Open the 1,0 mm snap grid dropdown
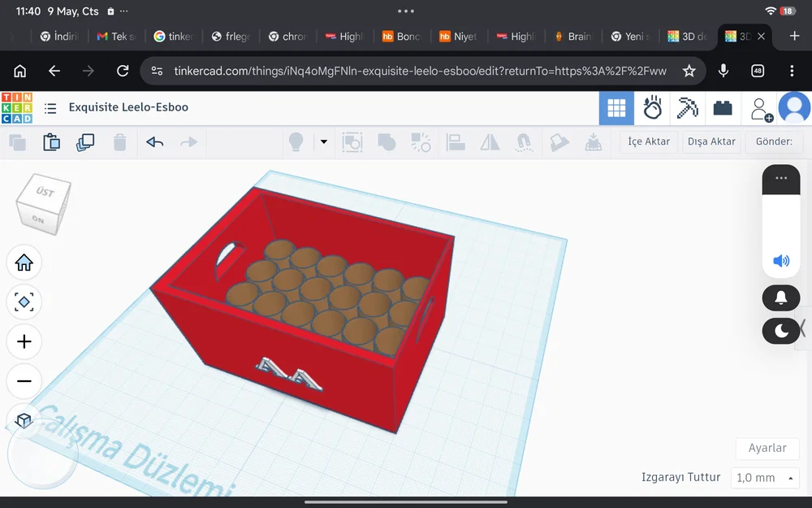The image size is (812, 508). tap(765, 477)
